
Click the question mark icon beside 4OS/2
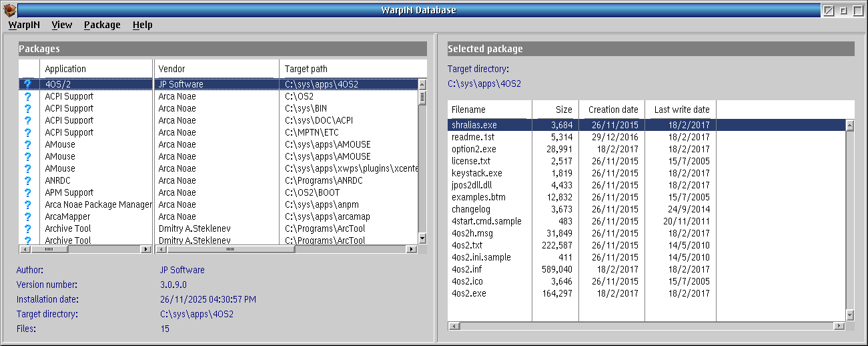point(27,85)
